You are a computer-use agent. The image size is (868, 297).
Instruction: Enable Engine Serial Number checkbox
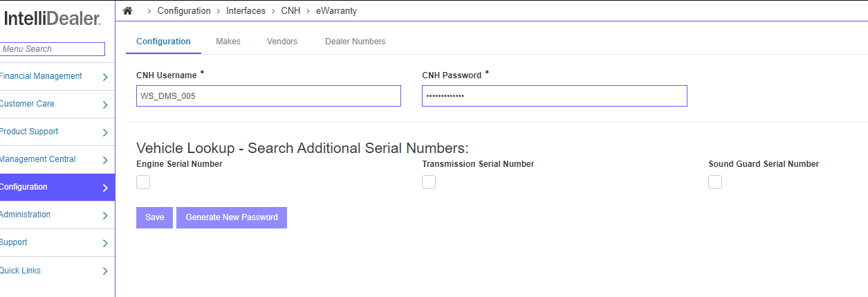(x=143, y=182)
